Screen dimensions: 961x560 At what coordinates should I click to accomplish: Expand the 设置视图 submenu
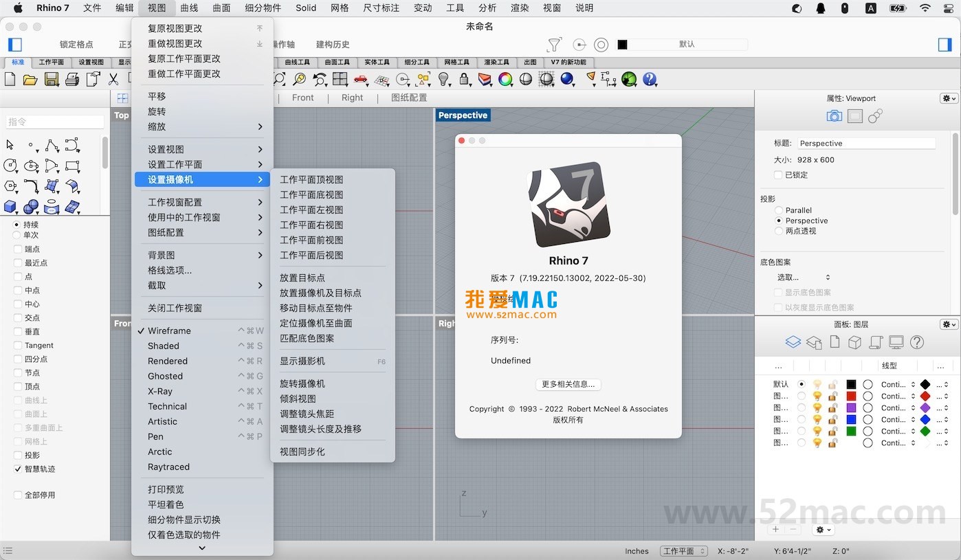click(165, 148)
